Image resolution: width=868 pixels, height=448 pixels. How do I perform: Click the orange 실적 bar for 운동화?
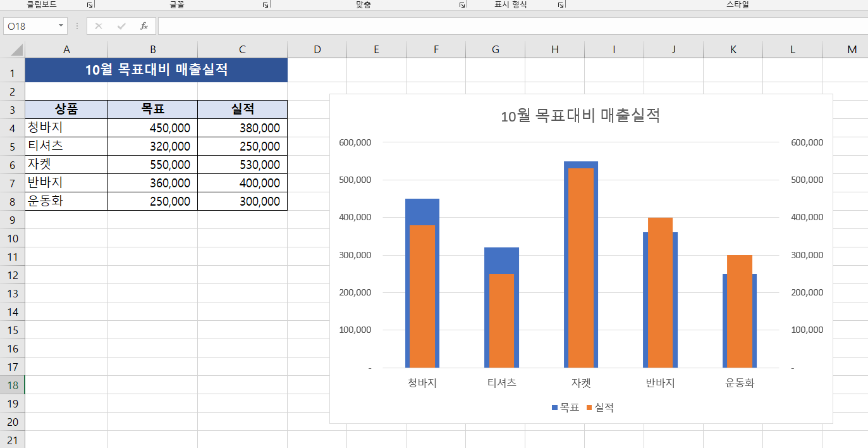pyautogui.click(x=740, y=311)
